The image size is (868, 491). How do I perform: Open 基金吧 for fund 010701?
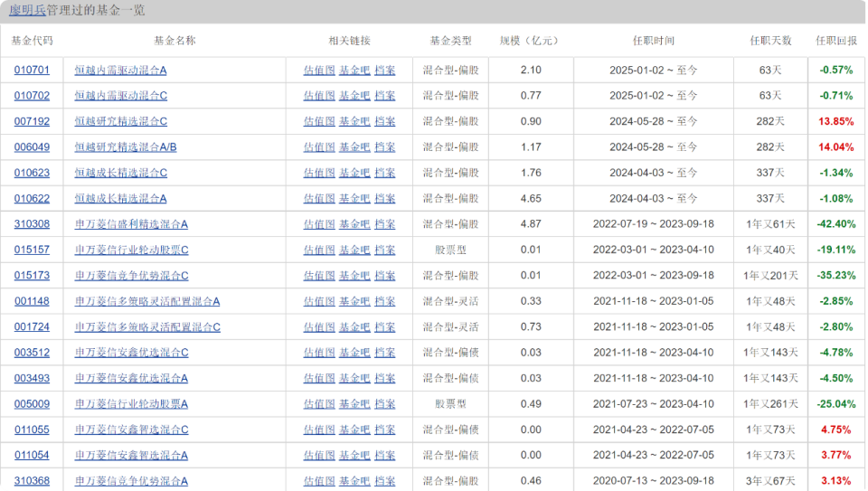coord(354,71)
